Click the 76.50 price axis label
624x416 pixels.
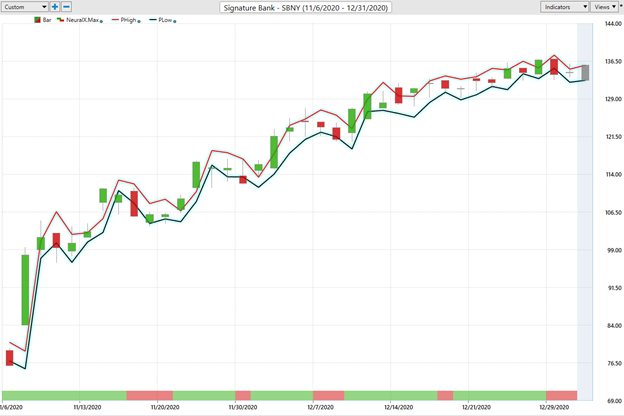[x=613, y=363]
